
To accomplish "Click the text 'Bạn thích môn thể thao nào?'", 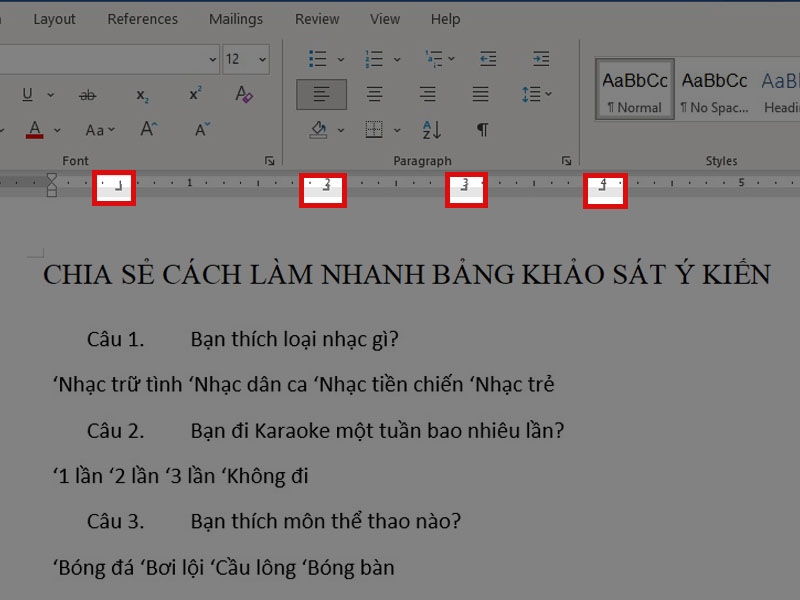I will [x=326, y=521].
